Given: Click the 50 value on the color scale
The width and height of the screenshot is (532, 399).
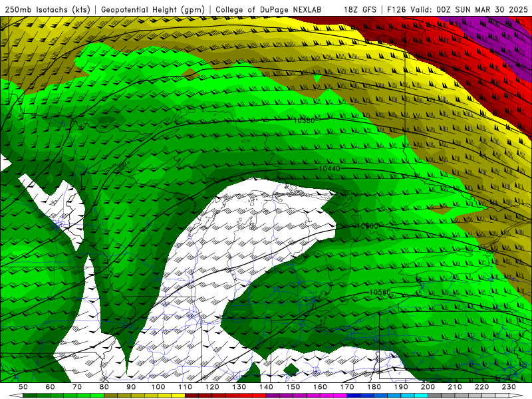Looking at the screenshot, I should click(23, 387).
